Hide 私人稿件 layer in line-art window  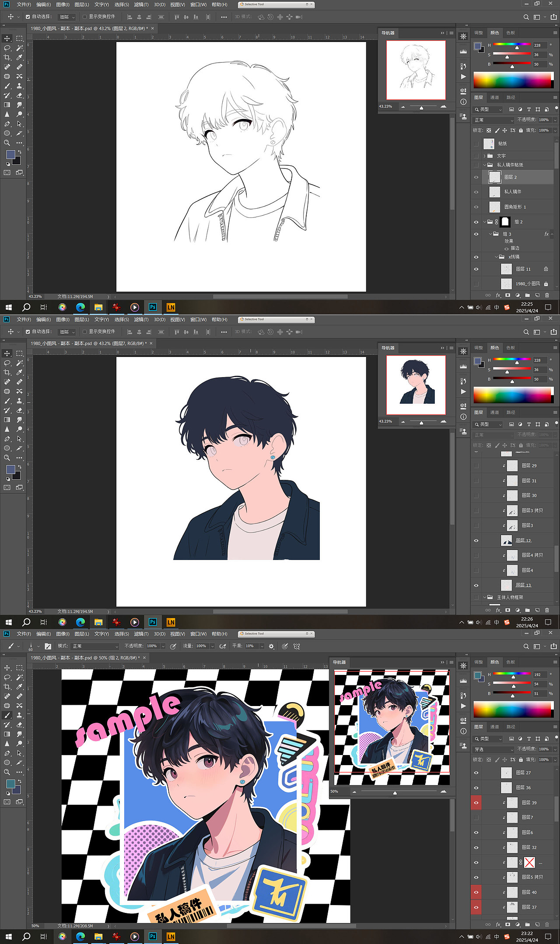tap(476, 192)
